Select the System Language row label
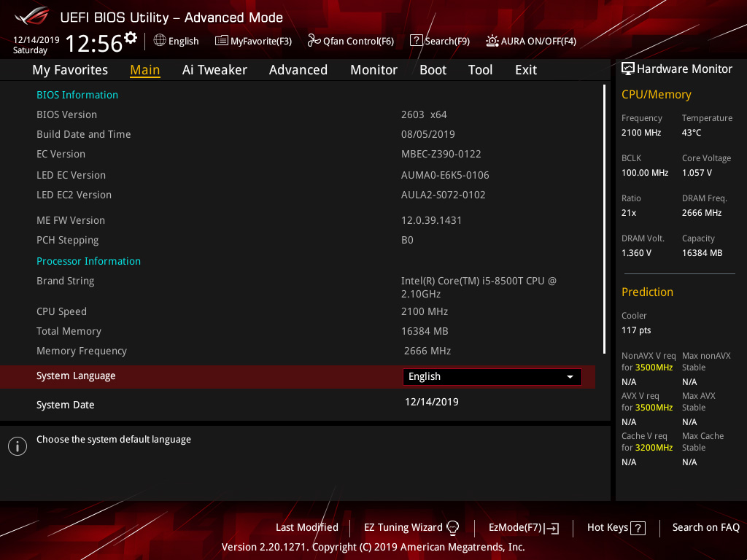Image resolution: width=747 pixels, height=560 pixels. pos(76,376)
